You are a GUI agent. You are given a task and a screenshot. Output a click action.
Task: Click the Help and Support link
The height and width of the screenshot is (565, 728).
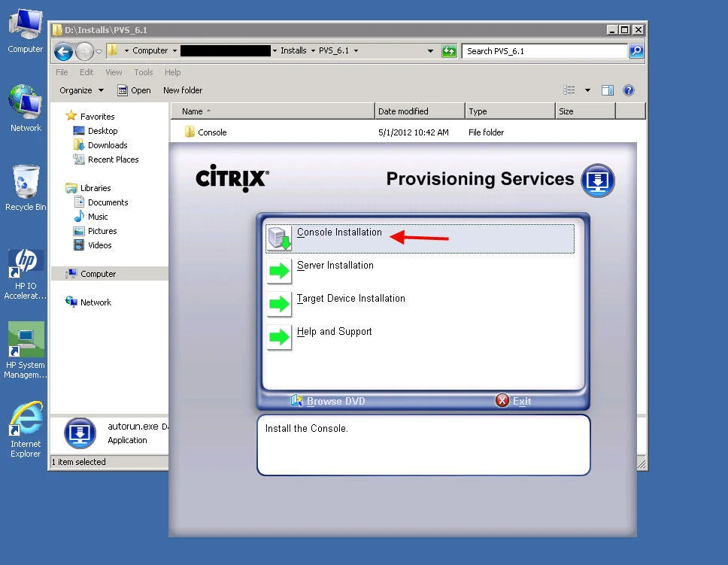(334, 331)
